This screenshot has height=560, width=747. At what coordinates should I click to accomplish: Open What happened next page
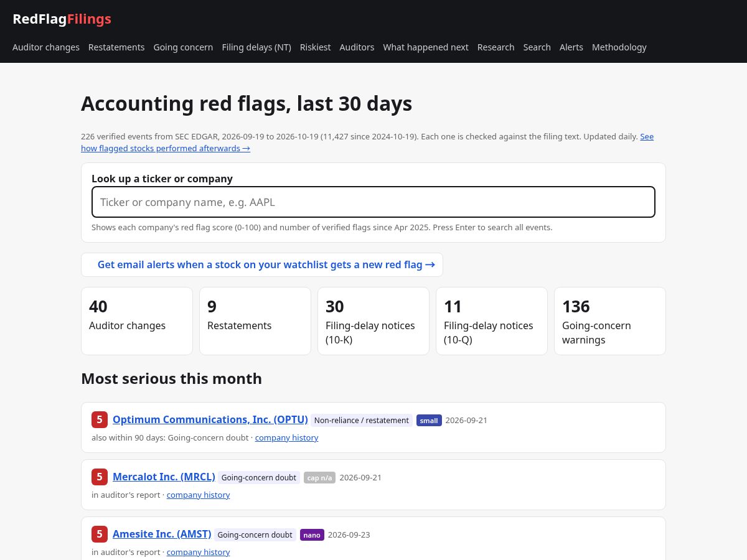click(x=426, y=47)
